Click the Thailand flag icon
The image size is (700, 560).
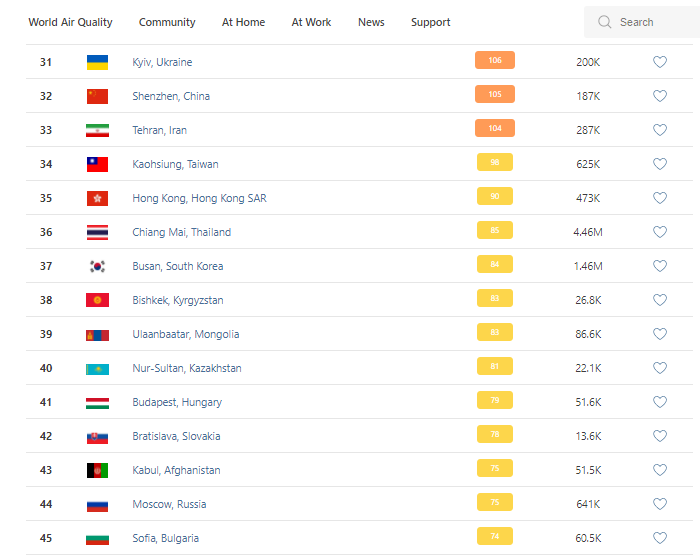pos(97,232)
